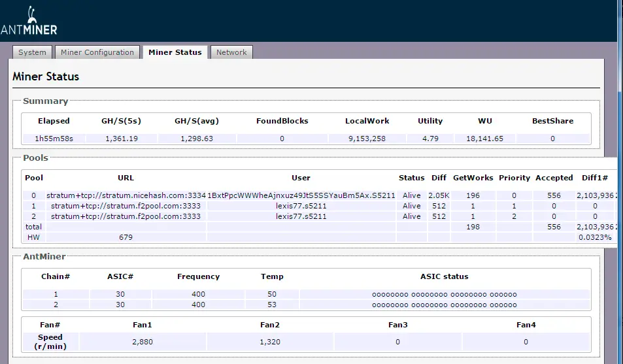Switch to Miner Configuration tab
Viewport: 623px width, 364px height.
[97, 52]
